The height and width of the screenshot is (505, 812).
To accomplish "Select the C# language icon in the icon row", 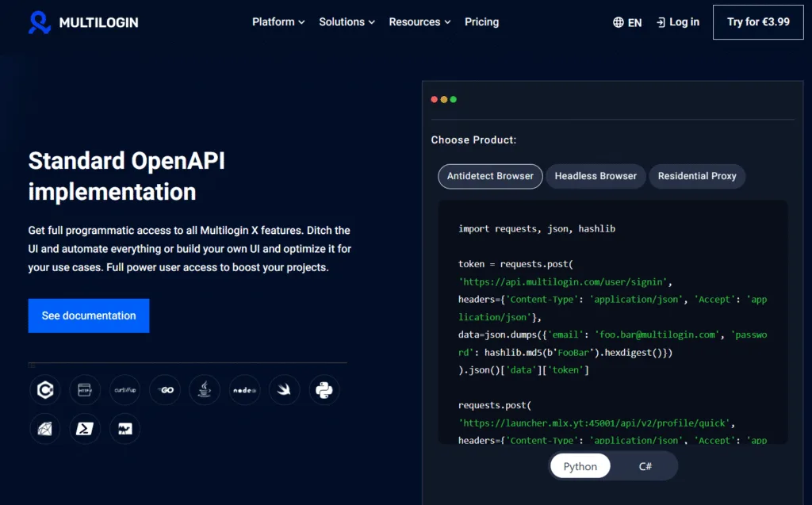I will click(45, 390).
